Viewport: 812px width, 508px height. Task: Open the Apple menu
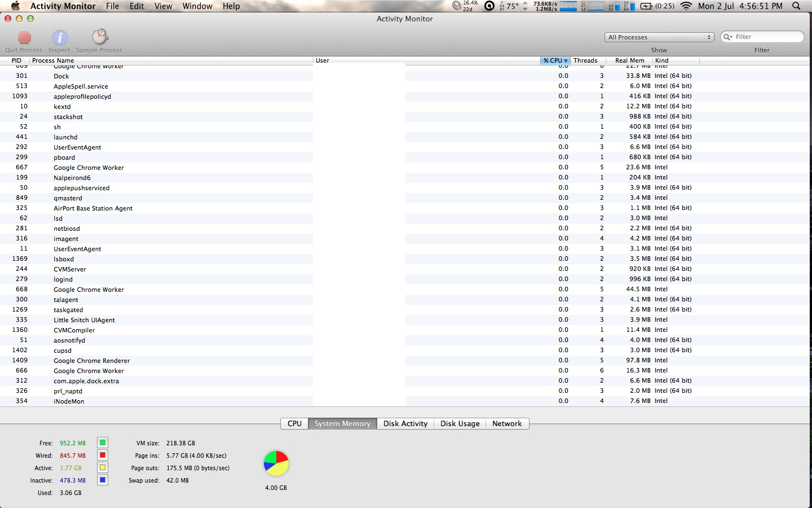pyautogui.click(x=15, y=6)
